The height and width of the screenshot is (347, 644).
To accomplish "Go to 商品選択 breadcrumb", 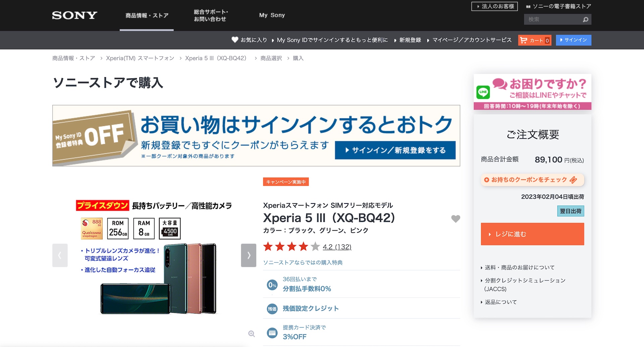I will (271, 58).
